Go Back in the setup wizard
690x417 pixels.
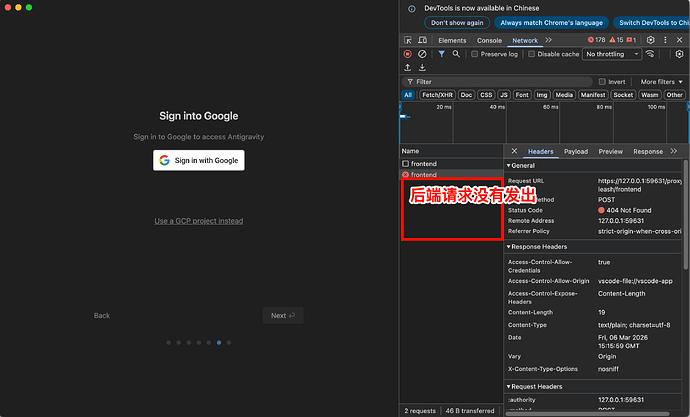tap(102, 316)
